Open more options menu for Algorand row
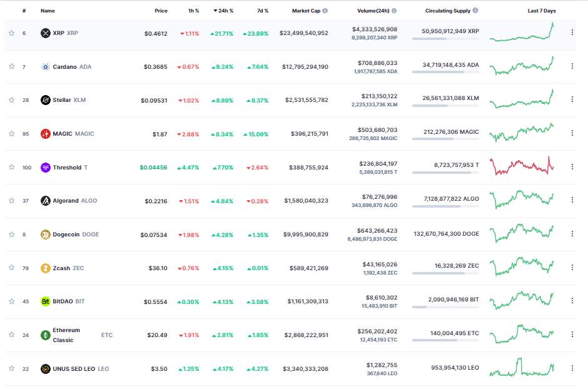 pyautogui.click(x=572, y=200)
